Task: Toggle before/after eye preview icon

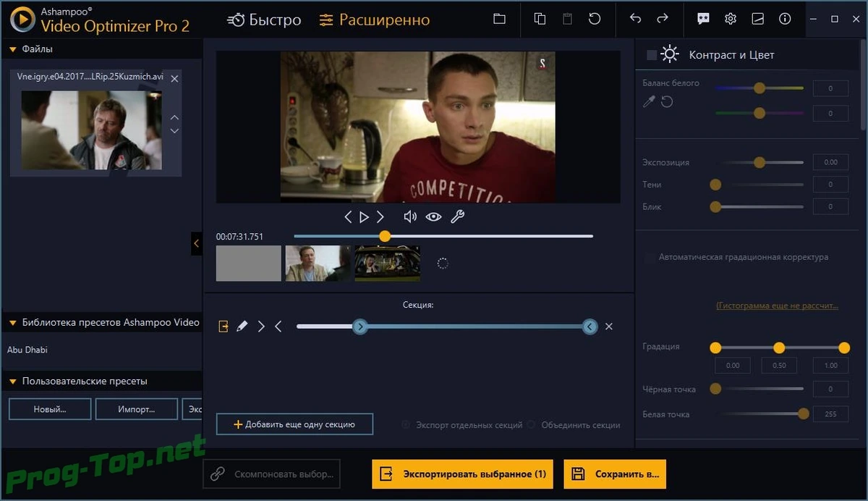Action: (x=433, y=216)
